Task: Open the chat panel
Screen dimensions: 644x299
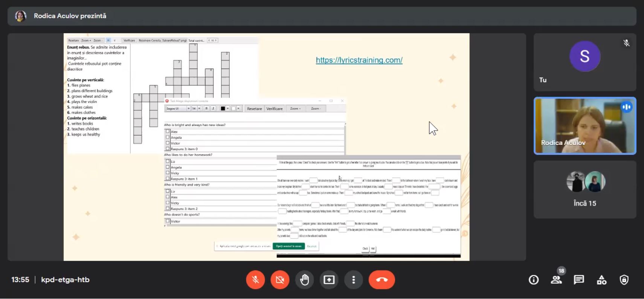Action: pyautogui.click(x=579, y=280)
